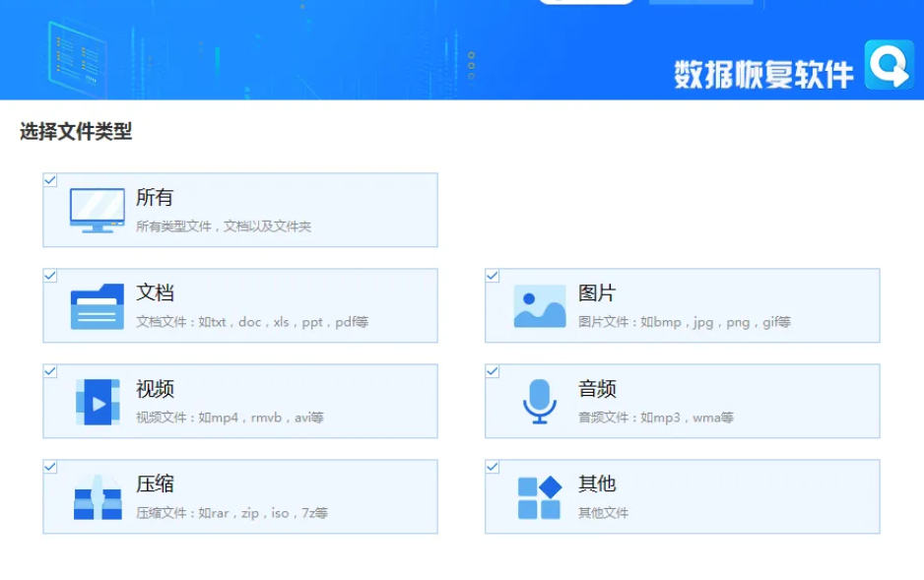Disable the 视频 checkbox
The image size is (924, 580).
(50, 371)
